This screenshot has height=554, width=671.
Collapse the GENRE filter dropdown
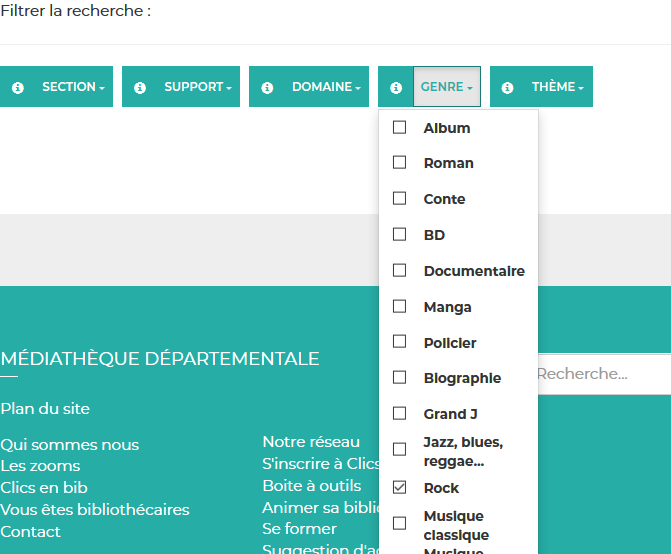click(x=447, y=87)
